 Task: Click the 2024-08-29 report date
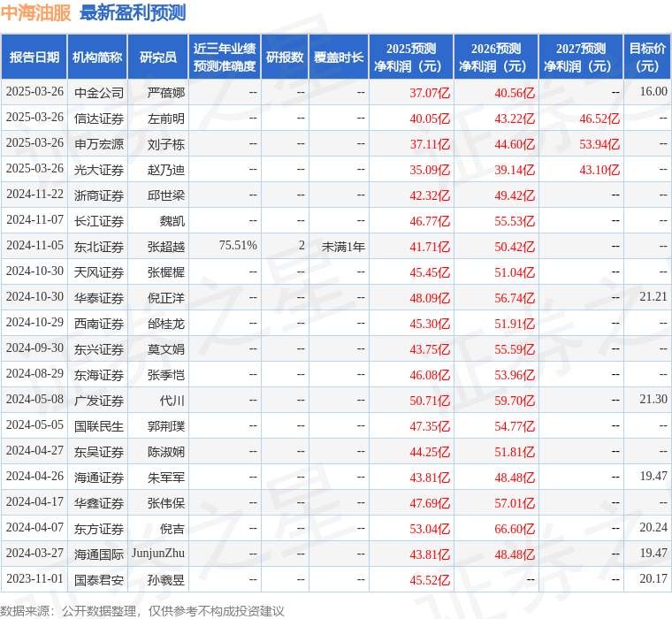34,374
